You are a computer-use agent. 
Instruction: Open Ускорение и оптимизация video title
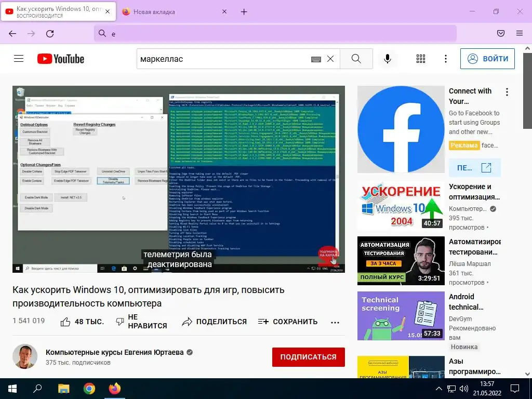pyautogui.click(x=474, y=192)
